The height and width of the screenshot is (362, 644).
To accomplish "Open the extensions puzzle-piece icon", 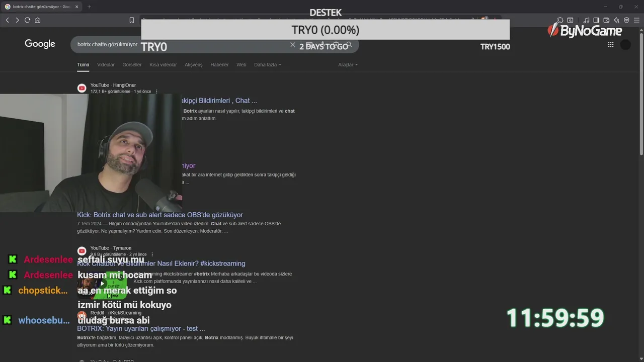I will [560, 20].
